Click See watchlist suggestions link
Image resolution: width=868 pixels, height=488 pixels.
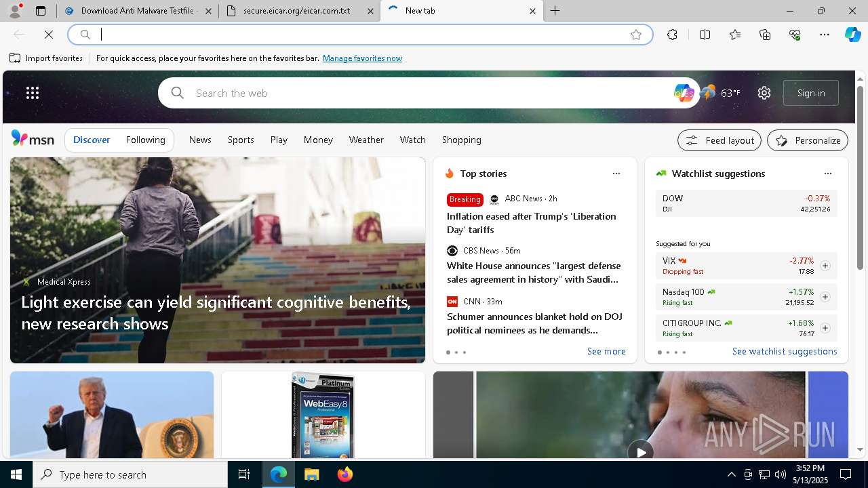coord(785,351)
